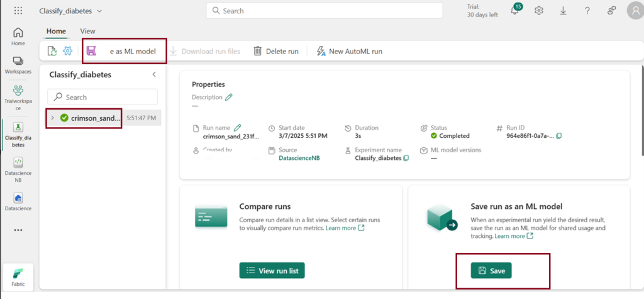
Task: Open Workspaces in left sidebar
Action: click(x=18, y=65)
